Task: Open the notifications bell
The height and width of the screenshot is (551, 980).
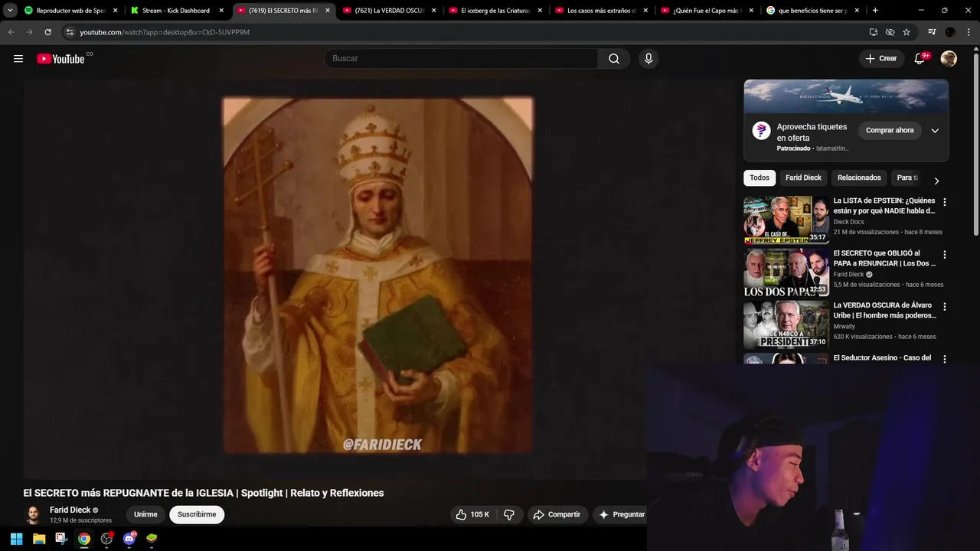Action: pyautogui.click(x=920, y=59)
